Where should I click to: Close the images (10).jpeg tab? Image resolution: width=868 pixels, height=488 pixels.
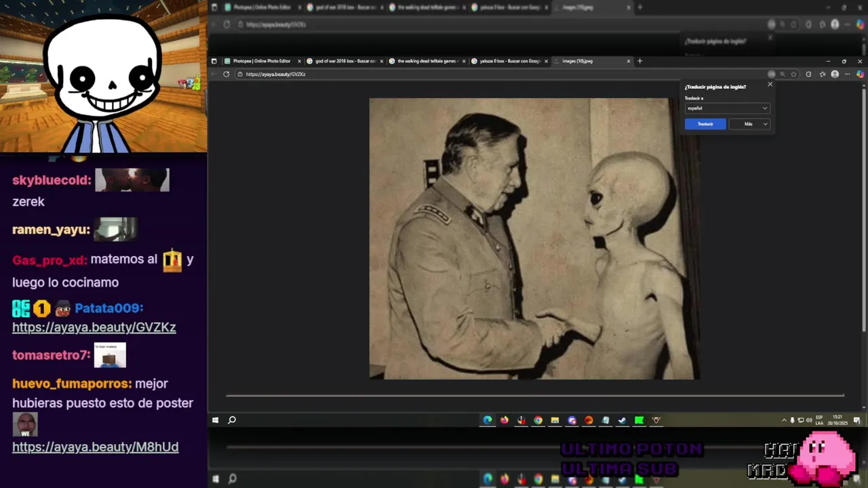coord(629,61)
